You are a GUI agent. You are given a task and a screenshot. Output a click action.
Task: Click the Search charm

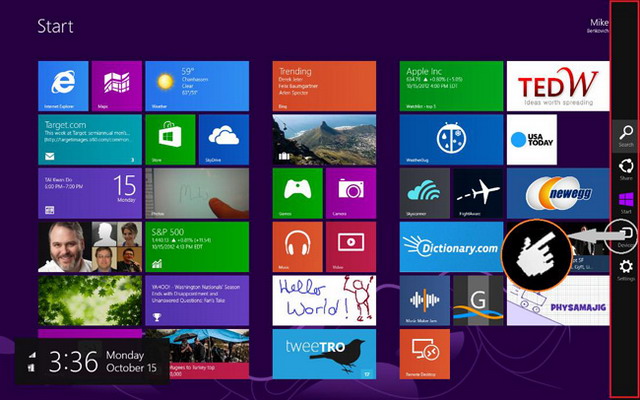[626, 136]
